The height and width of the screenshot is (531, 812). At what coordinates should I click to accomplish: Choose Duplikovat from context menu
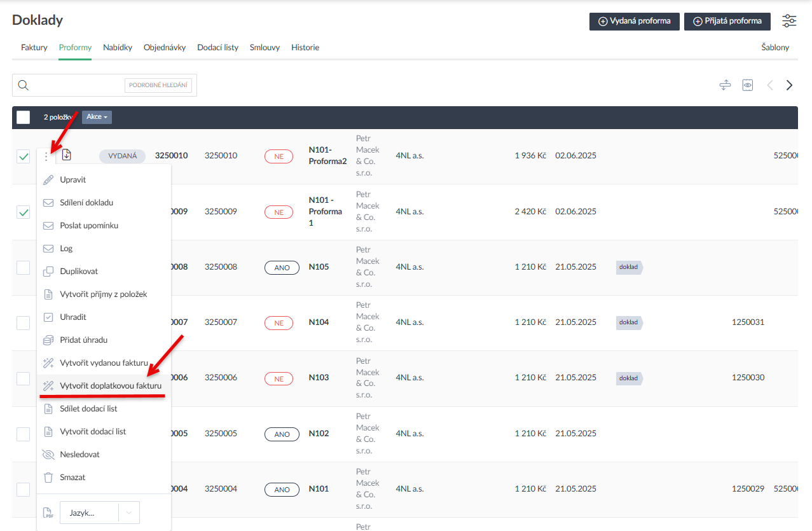tap(79, 272)
